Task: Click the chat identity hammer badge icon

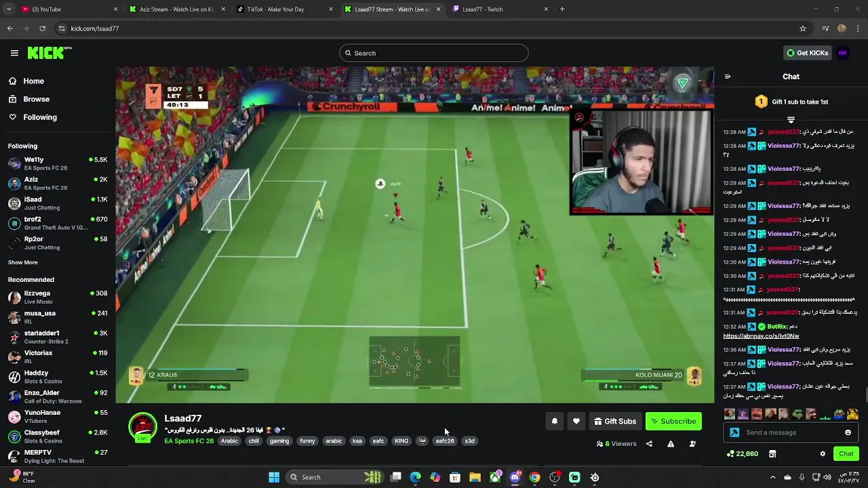Action: [734, 432]
